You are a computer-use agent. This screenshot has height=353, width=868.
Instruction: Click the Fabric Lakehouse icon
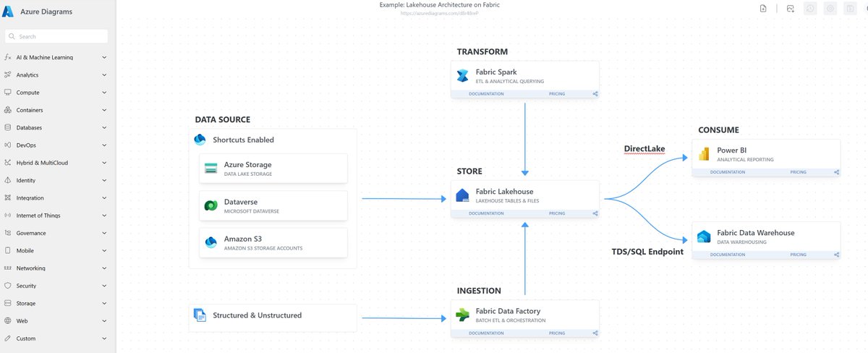point(463,195)
